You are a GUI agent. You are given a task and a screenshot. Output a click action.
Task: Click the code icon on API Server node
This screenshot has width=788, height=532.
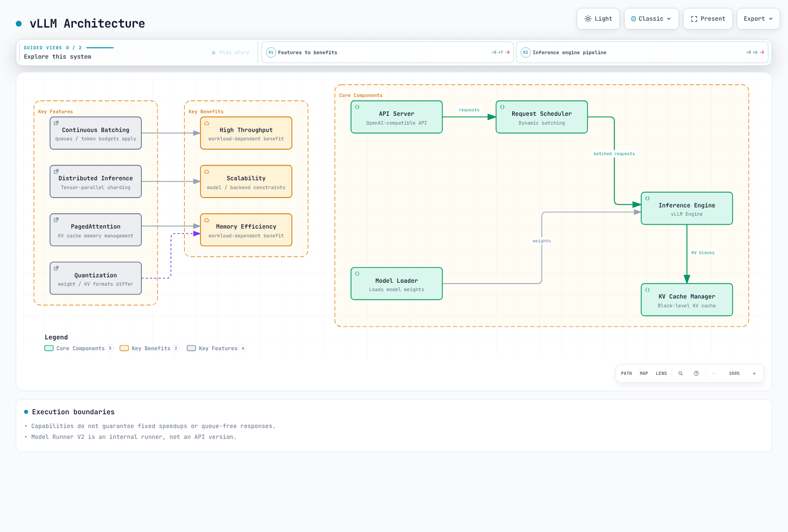tap(358, 107)
